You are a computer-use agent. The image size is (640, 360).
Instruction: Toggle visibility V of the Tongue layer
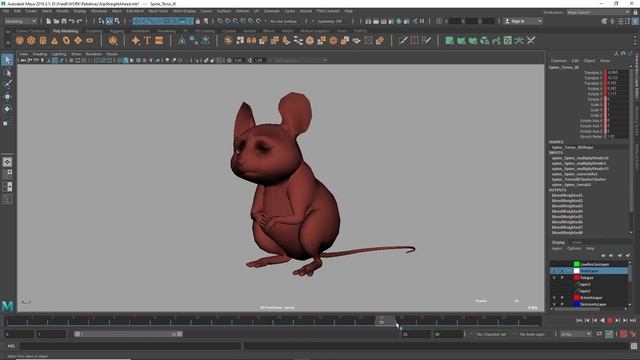(554, 278)
